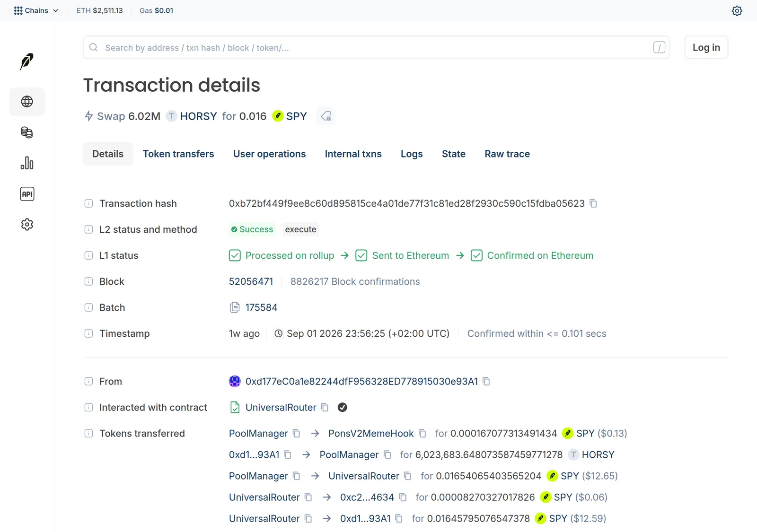
Task: Click the Success status badge
Action: pyautogui.click(x=252, y=229)
